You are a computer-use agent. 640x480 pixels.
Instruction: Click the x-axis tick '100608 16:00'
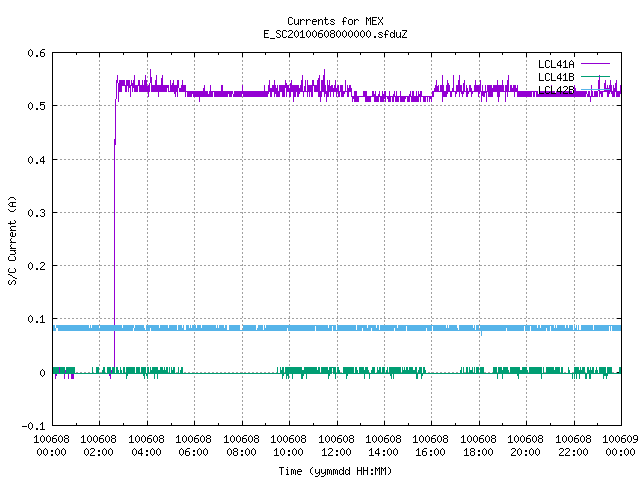(x=431, y=446)
